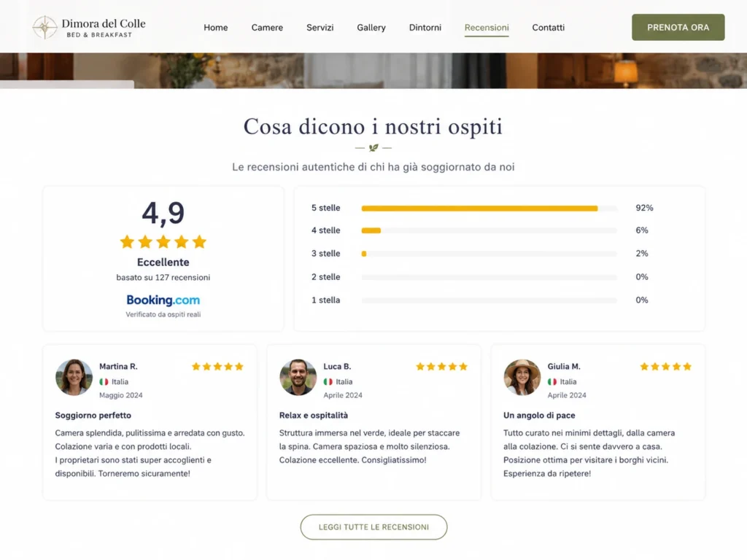
Task: Navigate to Dintorni
Action: point(425,28)
